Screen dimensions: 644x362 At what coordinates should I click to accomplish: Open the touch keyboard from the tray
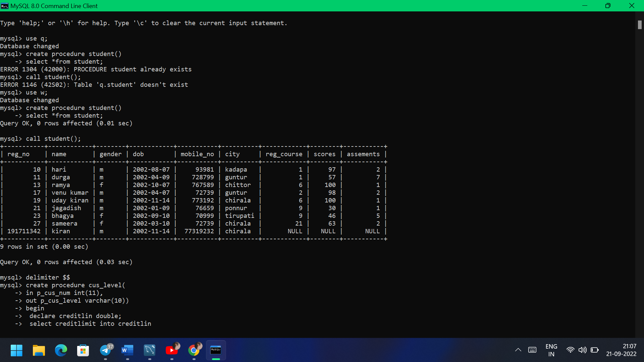[x=533, y=350]
